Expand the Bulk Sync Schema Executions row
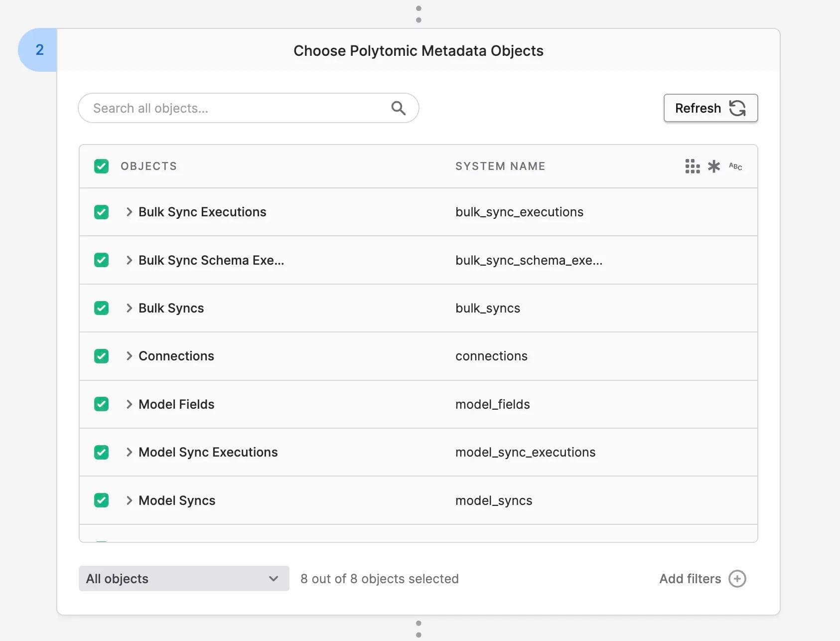 point(129,260)
